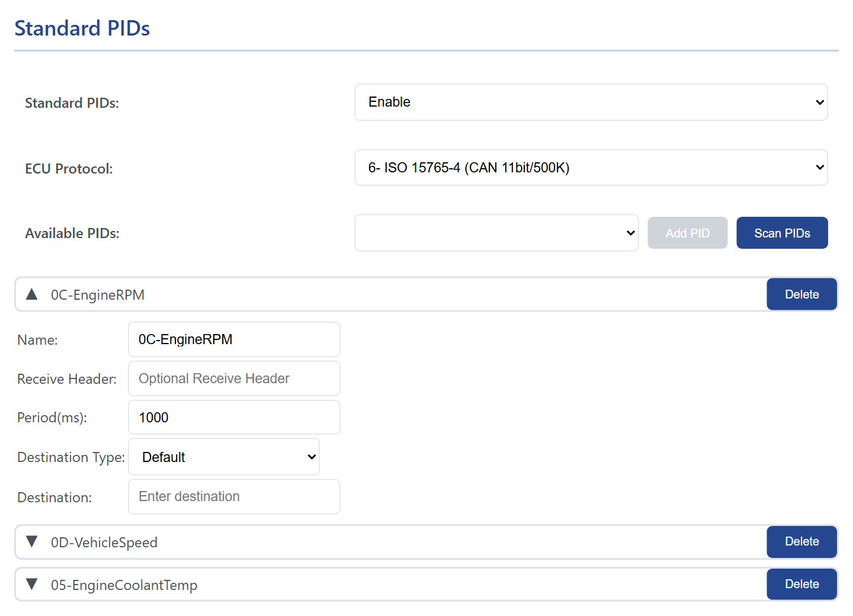Image resolution: width=853 pixels, height=616 pixels.
Task: Delete the 0C-EngineRPM PID
Action: coord(802,294)
